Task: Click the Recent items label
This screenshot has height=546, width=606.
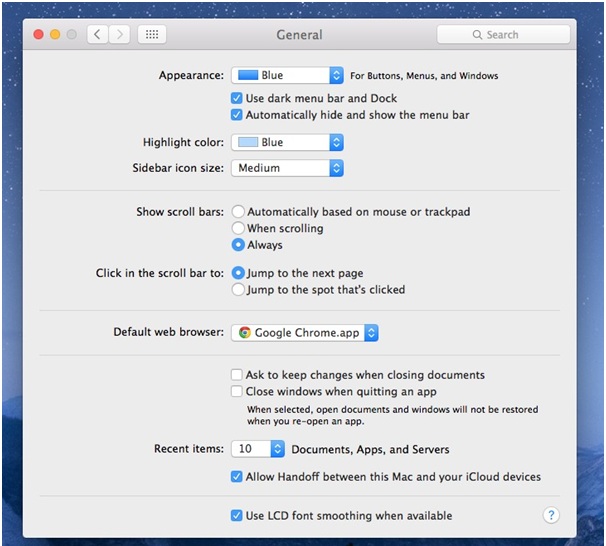Action: tap(189, 449)
